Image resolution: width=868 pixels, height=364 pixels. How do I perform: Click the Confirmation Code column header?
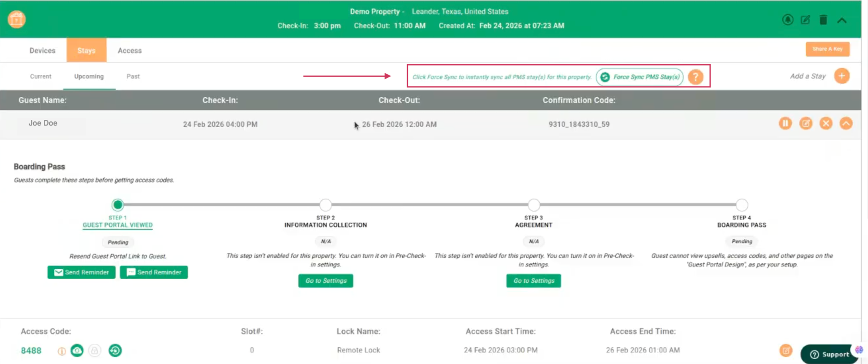coord(579,100)
